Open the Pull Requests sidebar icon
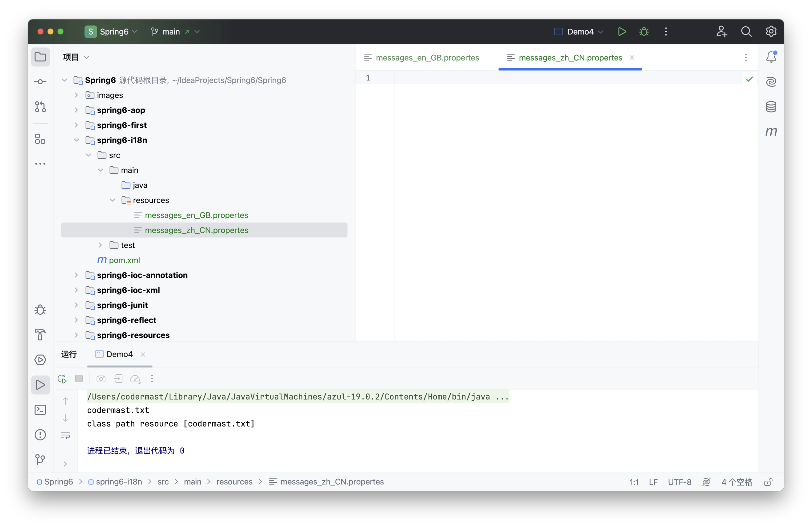812x528 pixels. click(x=40, y=107)
